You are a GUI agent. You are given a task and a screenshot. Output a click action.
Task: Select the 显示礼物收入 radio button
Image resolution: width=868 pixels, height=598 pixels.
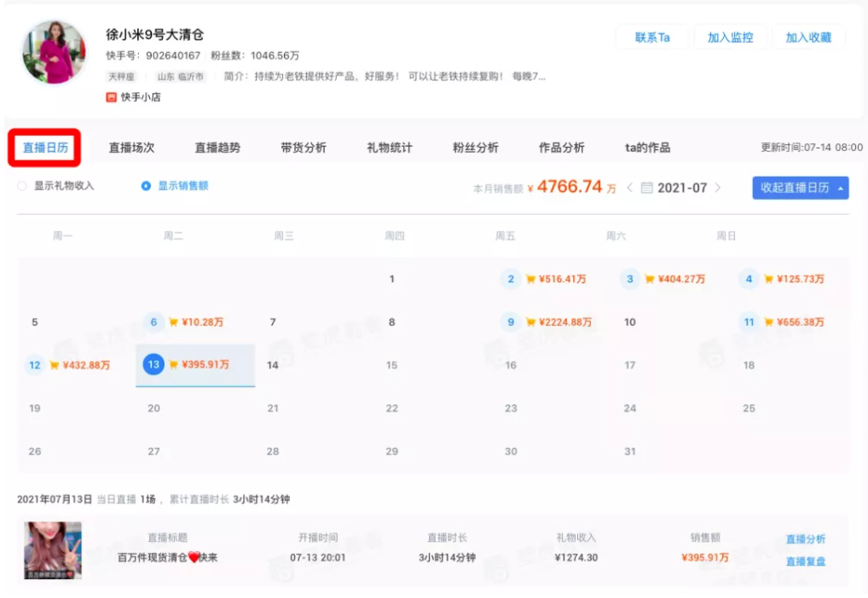point(22,186)
